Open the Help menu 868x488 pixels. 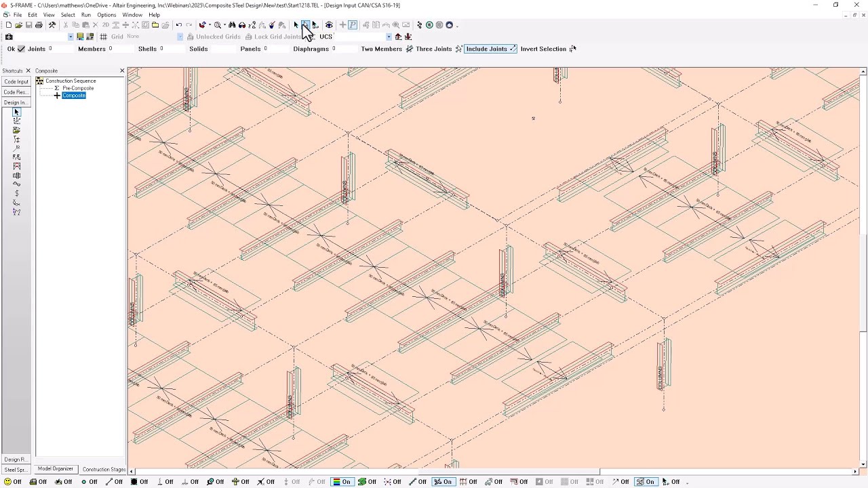155,15
